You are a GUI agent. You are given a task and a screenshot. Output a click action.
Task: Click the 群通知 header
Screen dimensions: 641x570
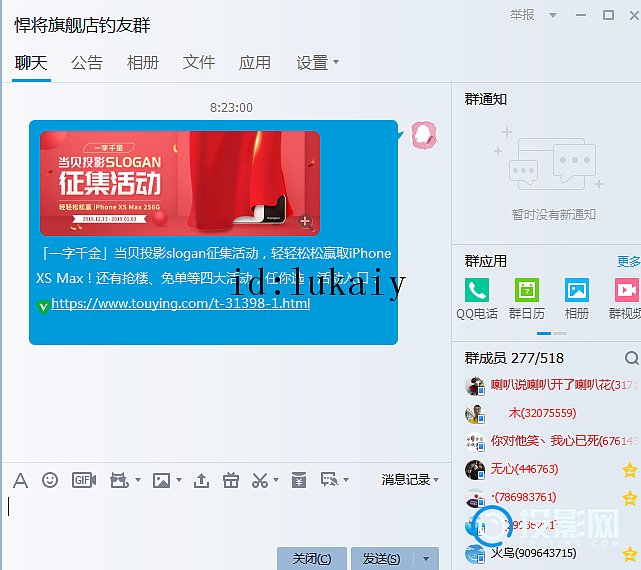coord(485,99)
